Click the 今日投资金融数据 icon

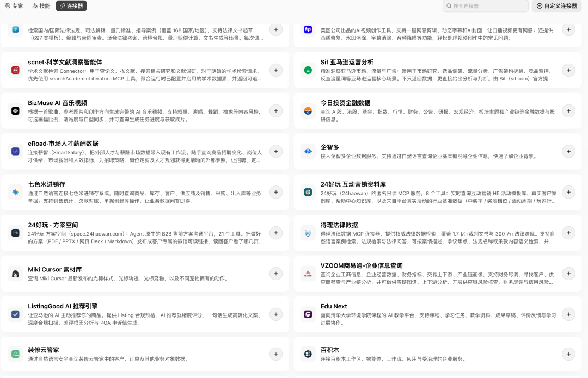coord(308,111)
